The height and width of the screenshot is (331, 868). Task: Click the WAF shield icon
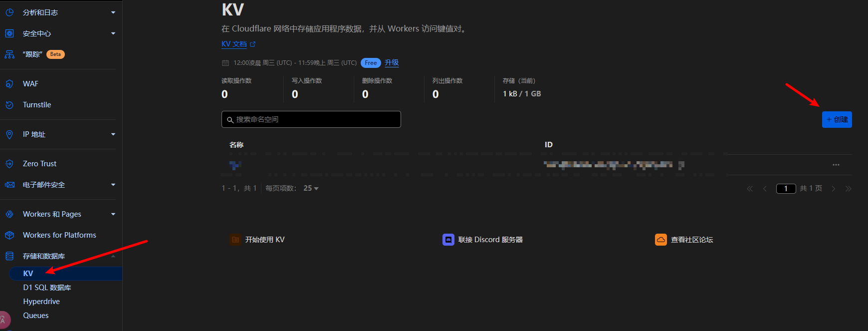(9, 84)
